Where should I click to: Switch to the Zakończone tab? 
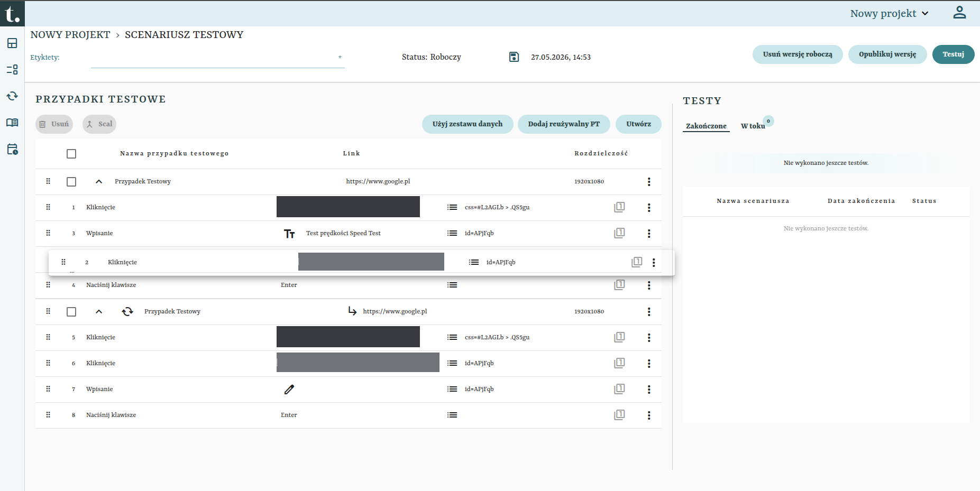tap(706, 126)
